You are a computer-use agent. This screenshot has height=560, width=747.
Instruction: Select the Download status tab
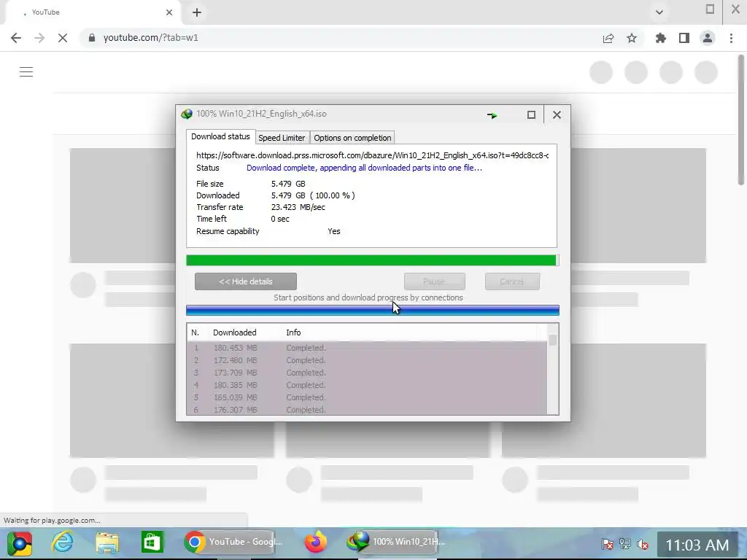(220, 136)
